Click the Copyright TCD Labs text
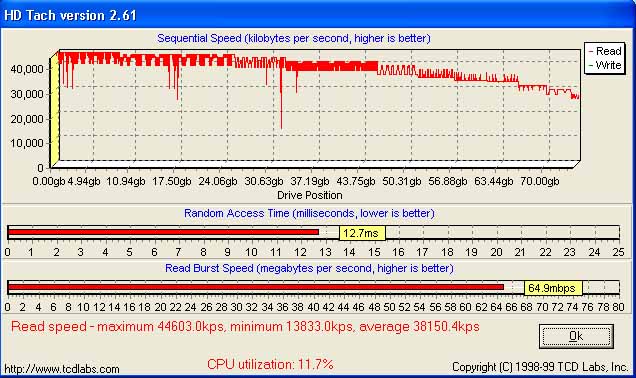Image resolution: width=636 pixels, height=378 pixels. pyautogui.click(x=540, y=367)
